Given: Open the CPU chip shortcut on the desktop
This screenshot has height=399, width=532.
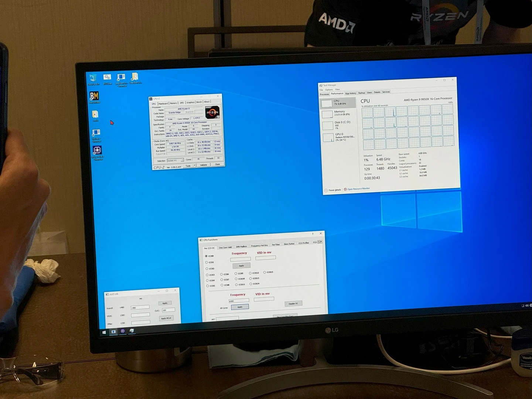Looking at the screenshot, I should tap(97, 150).
